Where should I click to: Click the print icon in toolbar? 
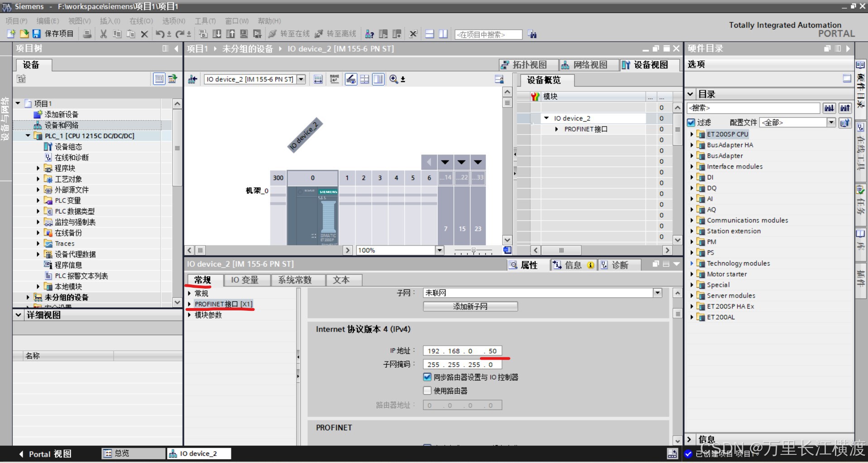[88, 34]
